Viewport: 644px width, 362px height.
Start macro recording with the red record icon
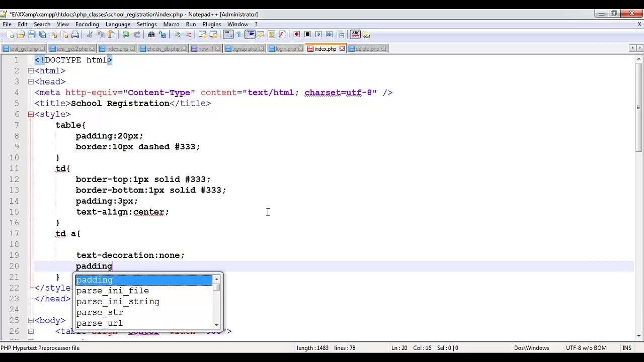coord(296,35)
